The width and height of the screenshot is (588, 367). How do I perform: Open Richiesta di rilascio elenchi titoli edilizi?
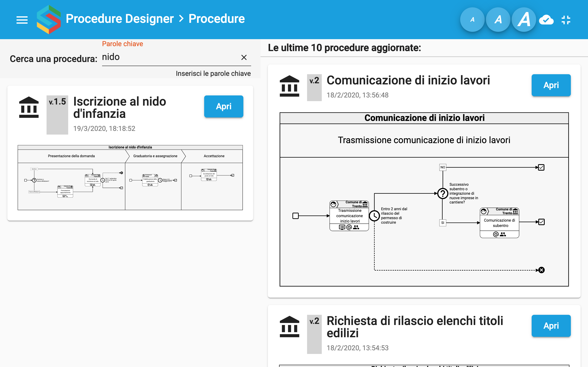(x=551, y=326)
